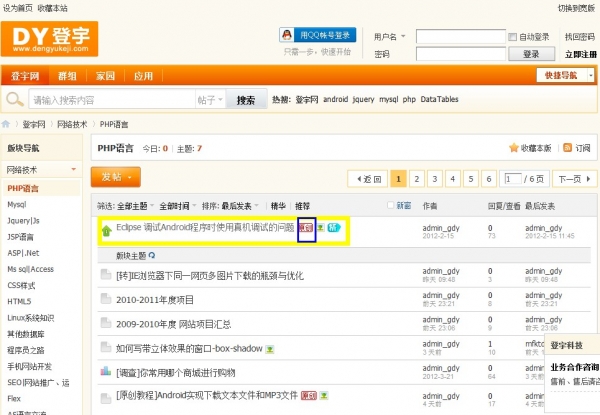600x415 pixels.
Task: Open Jquery|Js in sidebar forum list
Action: coord(23,221)
